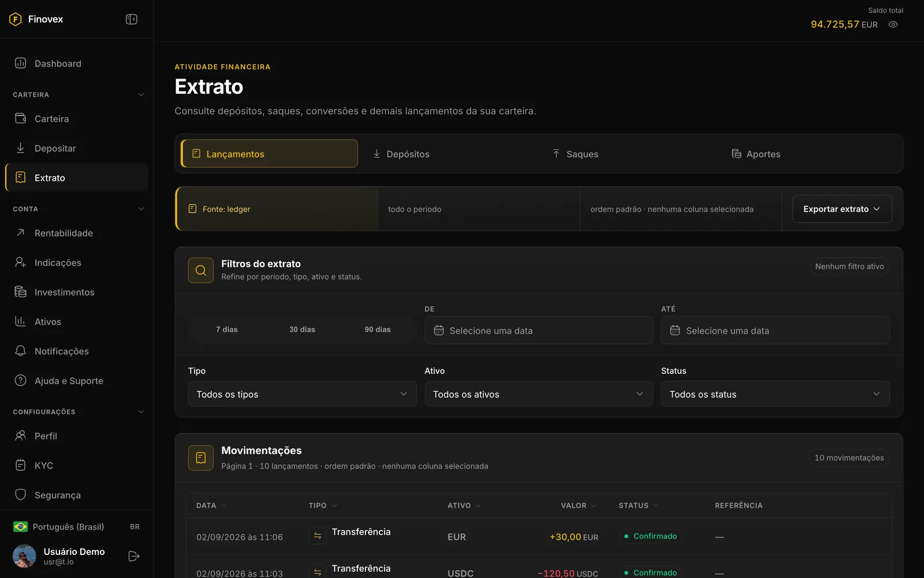Sort by DATA column header
Image resolution: width=924 pixels, height=578 pixels.
click(x=211, y=505)
